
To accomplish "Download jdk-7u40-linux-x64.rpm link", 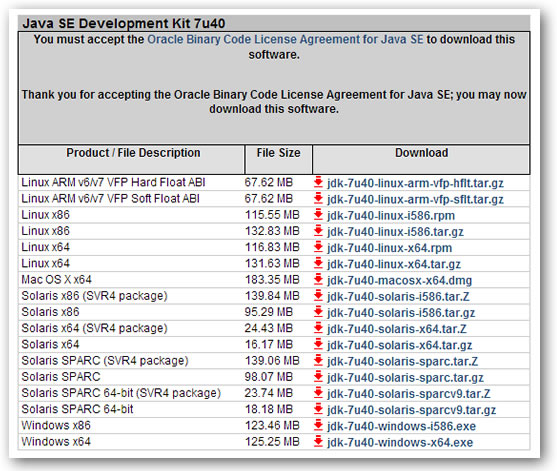I will (389, 248).
